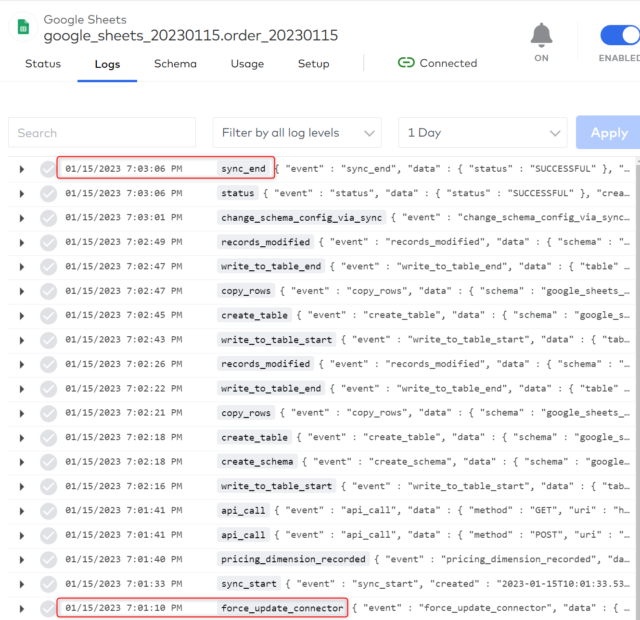Expand the records_modified row at 7:02:26
Screen dimensions: 640x620
click(22, 364)
